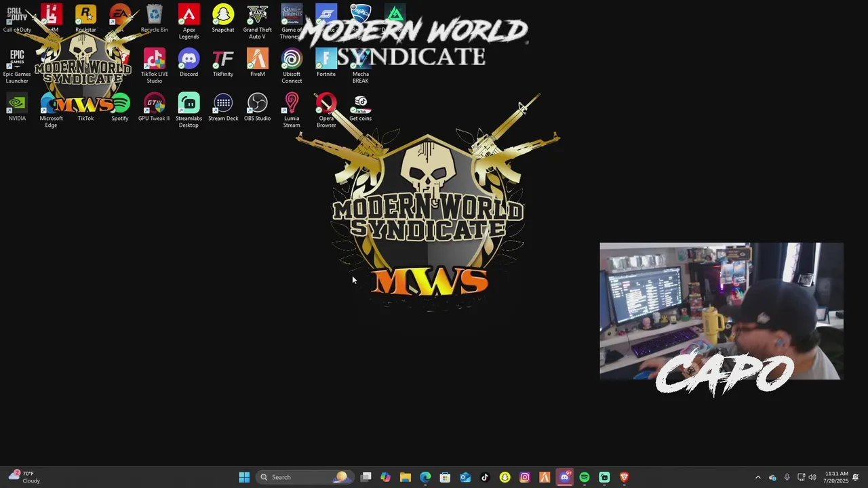Open the clock and calendar flyout

point(836,477)
